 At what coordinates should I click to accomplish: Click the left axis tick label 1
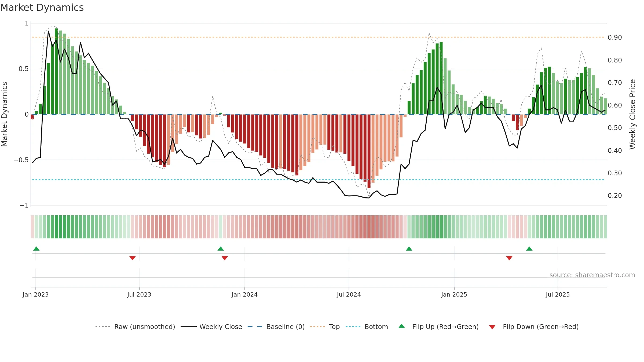[x=27, y=23]
